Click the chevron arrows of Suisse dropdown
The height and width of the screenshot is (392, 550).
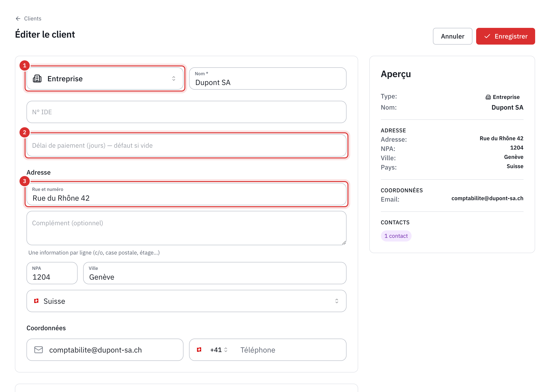pos(337,301)
